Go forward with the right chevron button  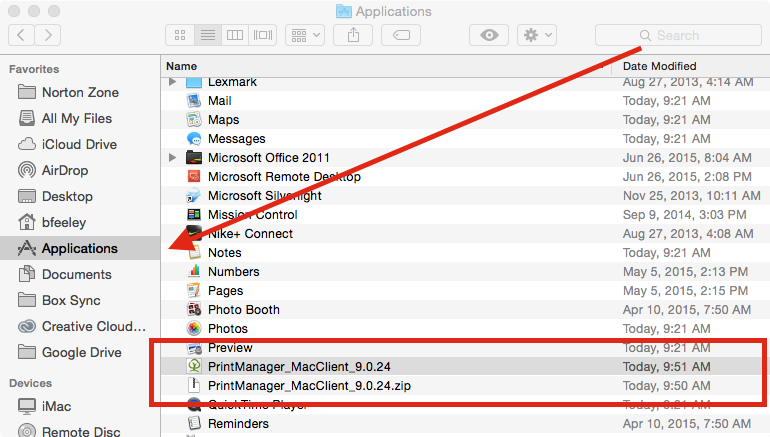(48, 35)
